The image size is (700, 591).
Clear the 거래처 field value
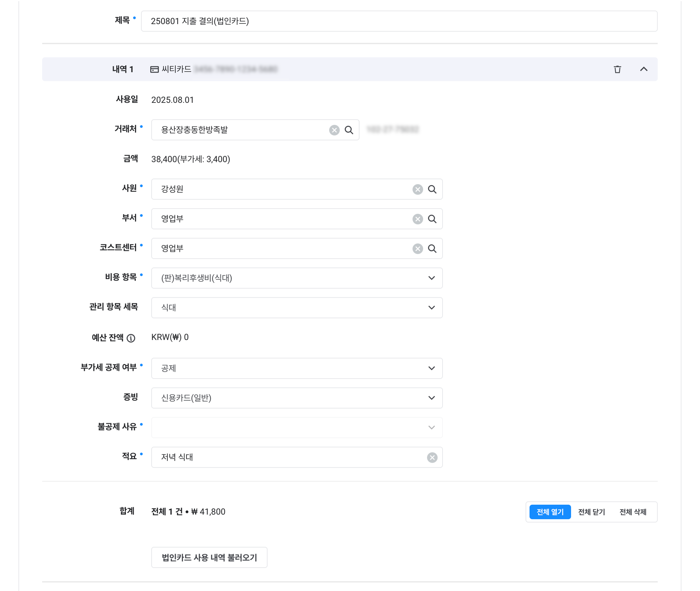(x=334, y=130)
